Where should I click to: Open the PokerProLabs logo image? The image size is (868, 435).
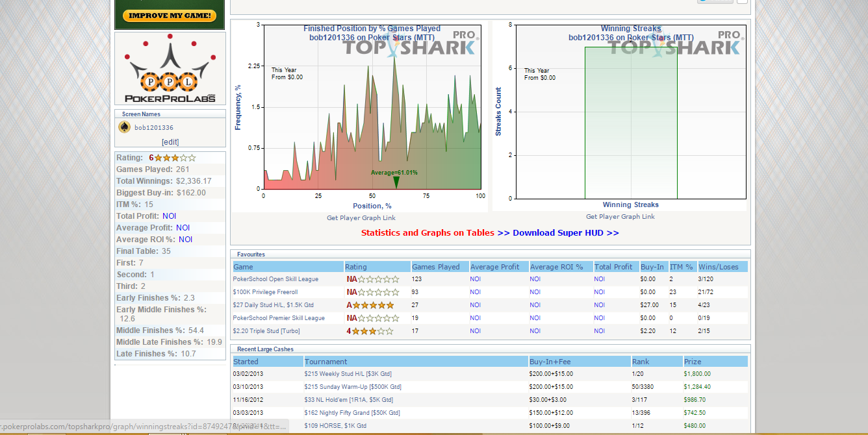170,69
